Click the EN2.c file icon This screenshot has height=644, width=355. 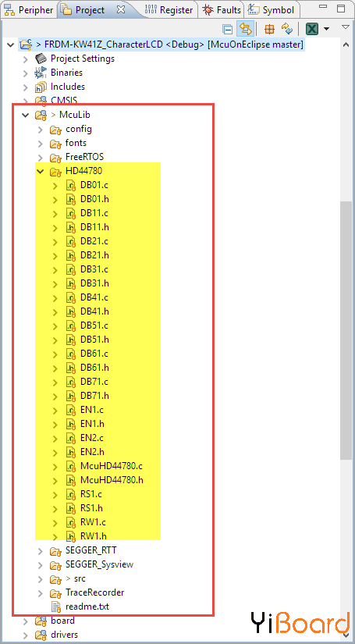[x=70, y=439]
